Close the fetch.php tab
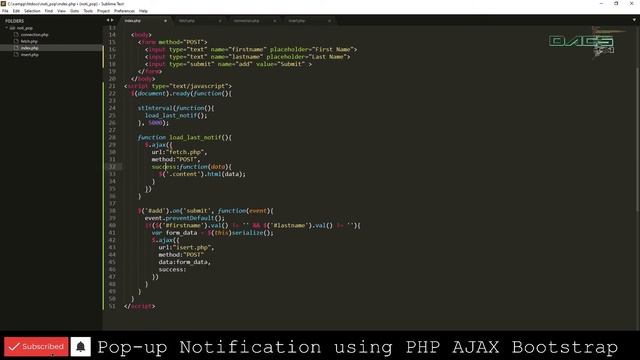Viewport: 640px width, 360px height. (220, 21)
